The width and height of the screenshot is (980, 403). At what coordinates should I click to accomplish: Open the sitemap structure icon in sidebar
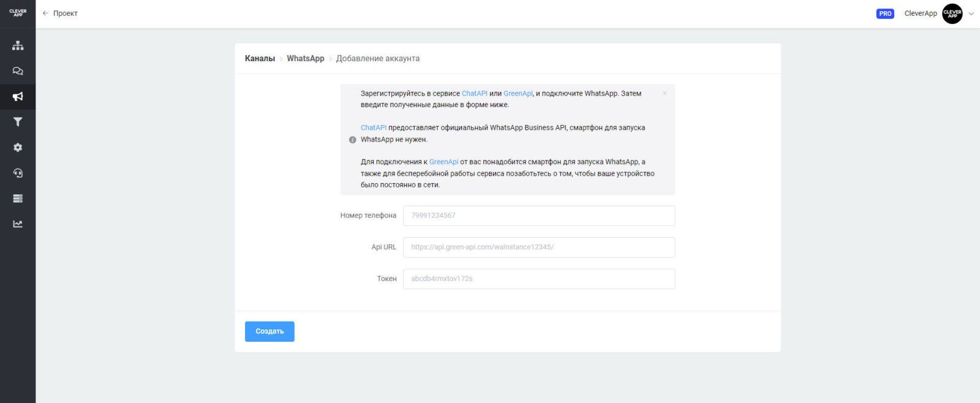pyautogui.click(x=18, y=45)
